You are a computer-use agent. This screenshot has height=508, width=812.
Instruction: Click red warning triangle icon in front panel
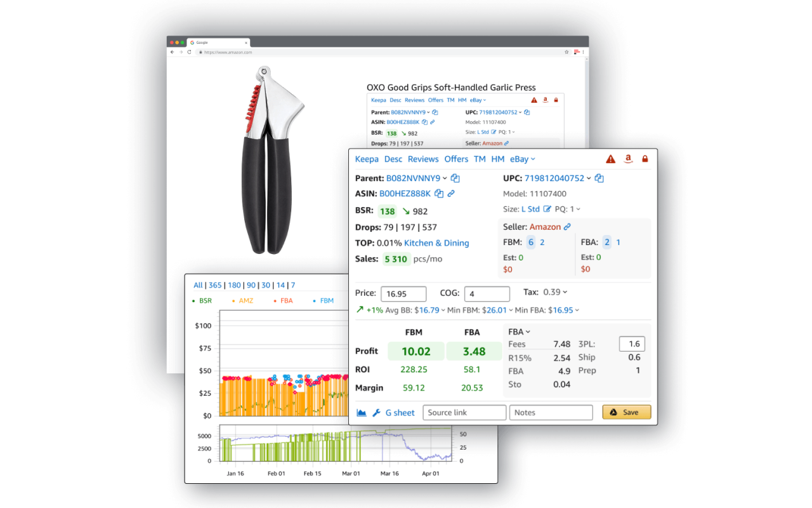610,159
